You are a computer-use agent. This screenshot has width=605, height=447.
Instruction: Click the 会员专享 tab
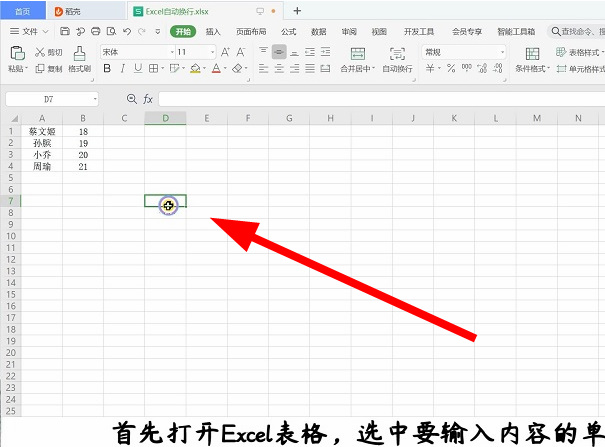click(x=467, y=32)
